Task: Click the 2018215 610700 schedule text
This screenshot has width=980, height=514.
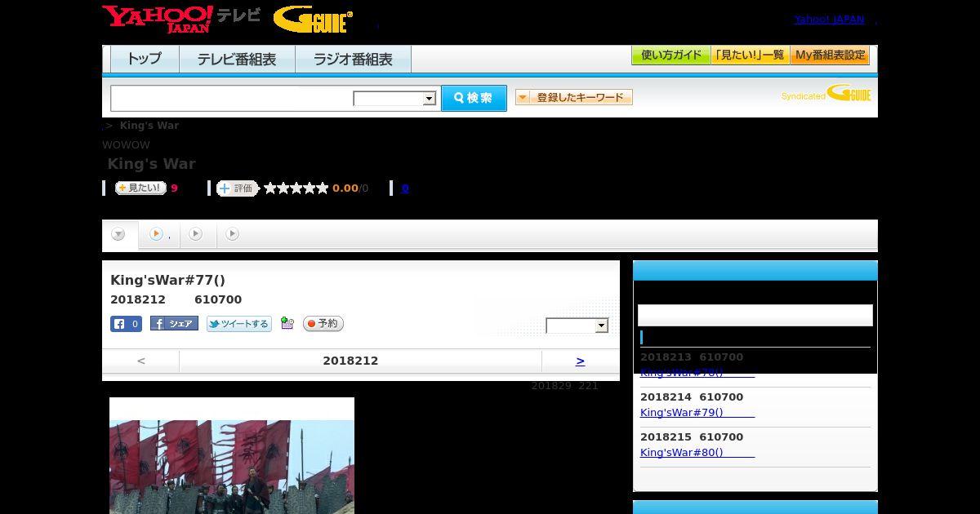Action: pos(692,437)
